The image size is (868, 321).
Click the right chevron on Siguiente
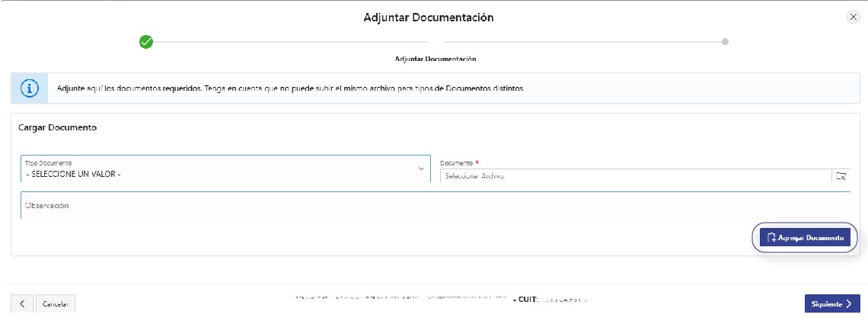(x=848, y=304)
